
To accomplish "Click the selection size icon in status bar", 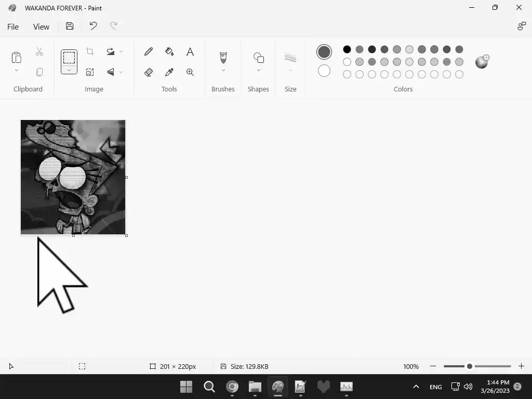I will tap(82, 366).
